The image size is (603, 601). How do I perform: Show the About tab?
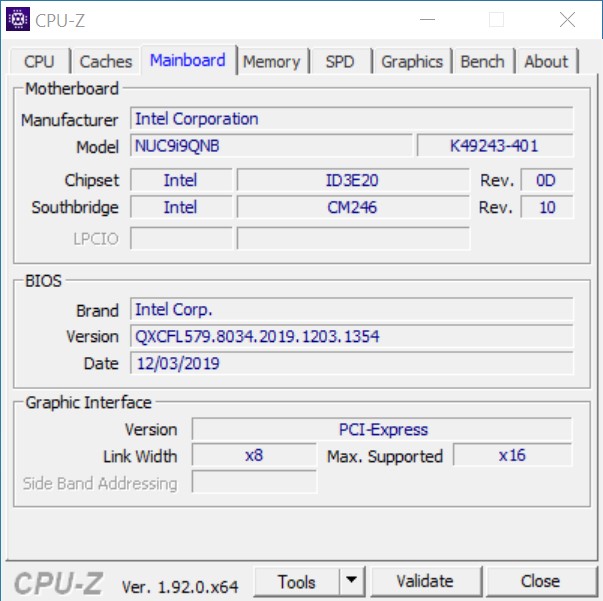click(546, 61)
